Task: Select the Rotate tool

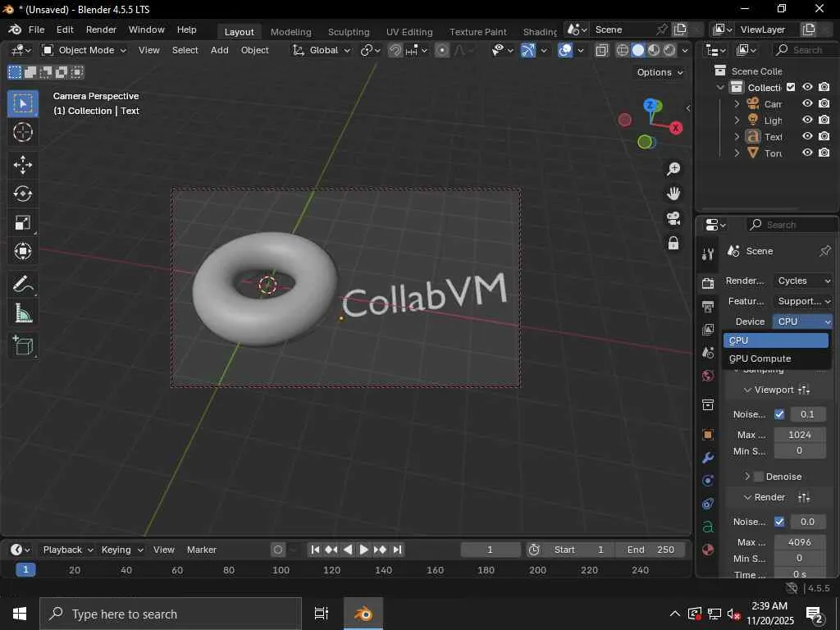Action: 22,194
